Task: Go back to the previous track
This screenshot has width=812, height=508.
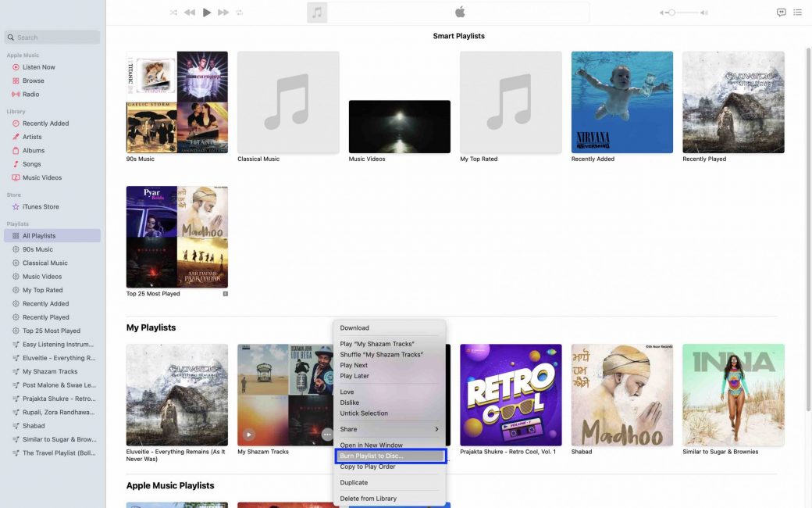Action: pyautogui.click(x=190, y=13)
